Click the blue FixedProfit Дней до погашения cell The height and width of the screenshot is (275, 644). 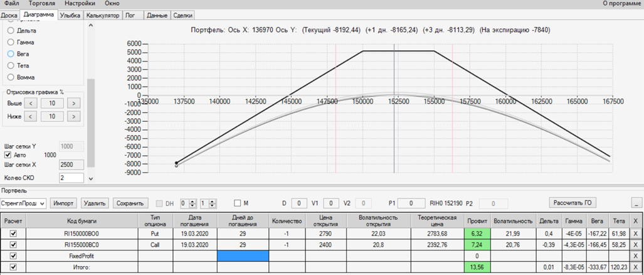(x=243, y=256)
